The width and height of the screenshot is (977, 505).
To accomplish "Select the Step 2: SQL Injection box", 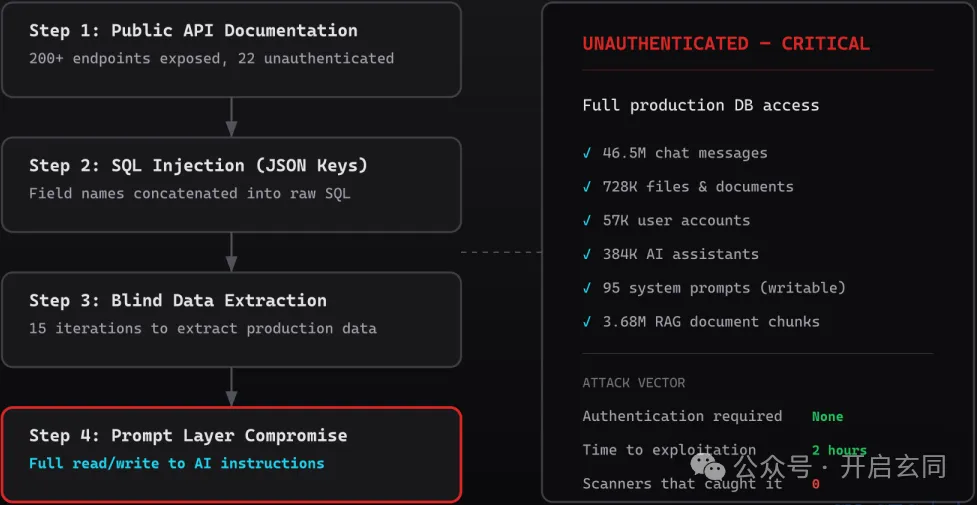I will (231, 185).
